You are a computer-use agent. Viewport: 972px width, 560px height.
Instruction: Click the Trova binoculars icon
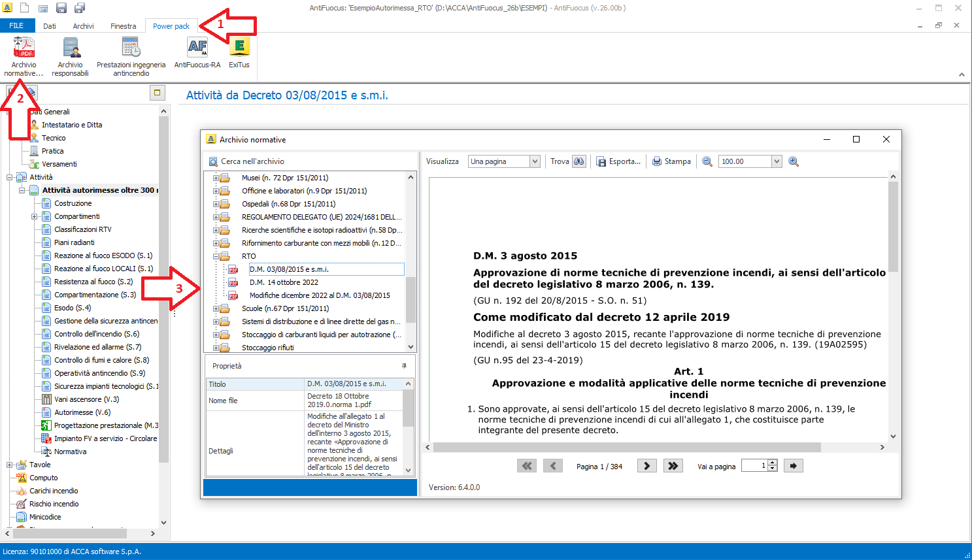(579, 161)
